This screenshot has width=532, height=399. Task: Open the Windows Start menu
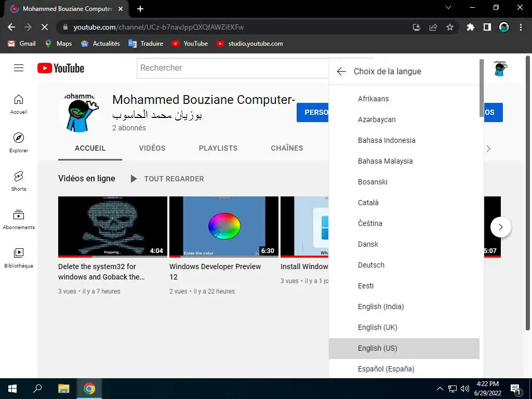click(12, 389)
